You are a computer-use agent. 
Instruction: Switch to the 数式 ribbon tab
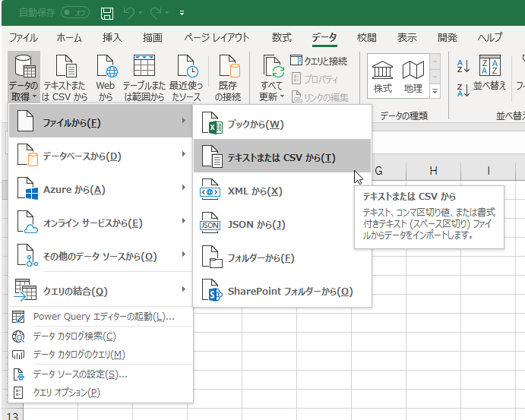pyautogui.click(x=282, y=37)
